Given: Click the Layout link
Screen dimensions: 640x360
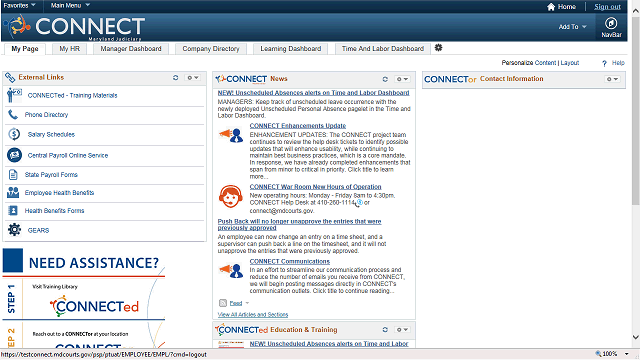Looking at the screenshot, I should click(x=569, y=63).
